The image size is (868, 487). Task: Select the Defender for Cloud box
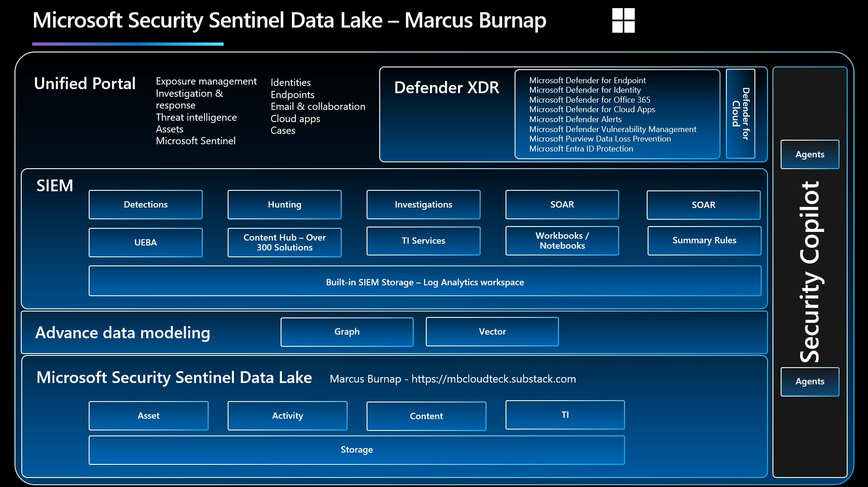pos(740,113)
